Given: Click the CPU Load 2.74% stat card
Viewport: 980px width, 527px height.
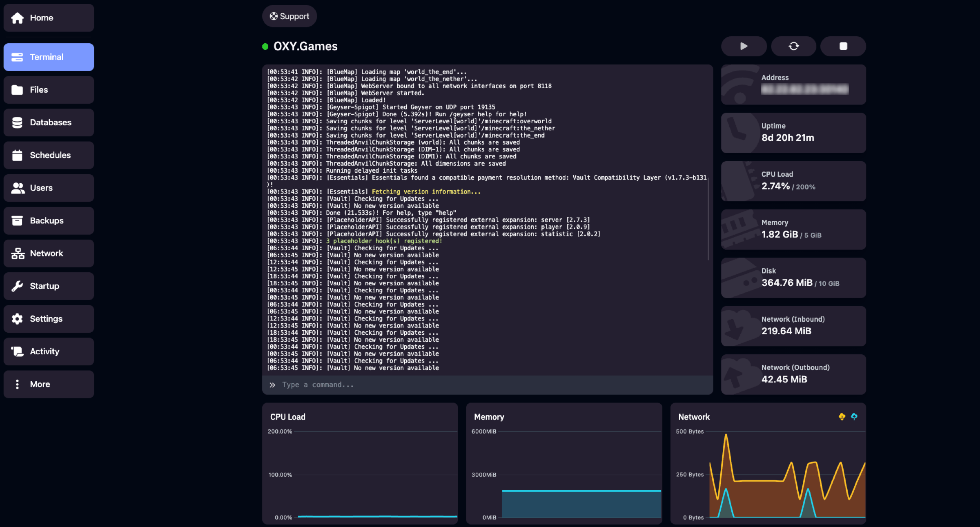Looking at the screenshot, I should (x=793, y=181).
